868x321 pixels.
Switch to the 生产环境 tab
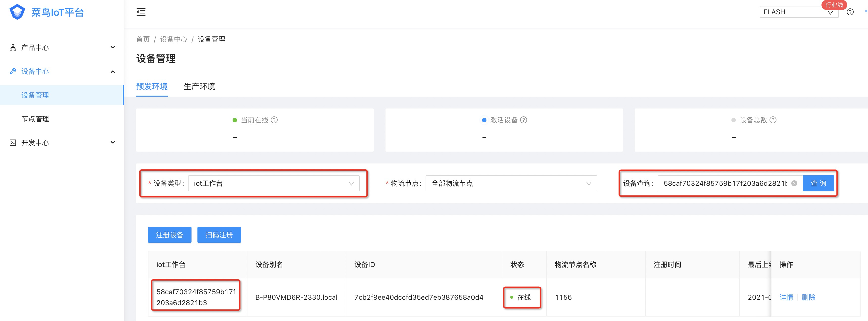pyautogui.click(x=199, y=87)
